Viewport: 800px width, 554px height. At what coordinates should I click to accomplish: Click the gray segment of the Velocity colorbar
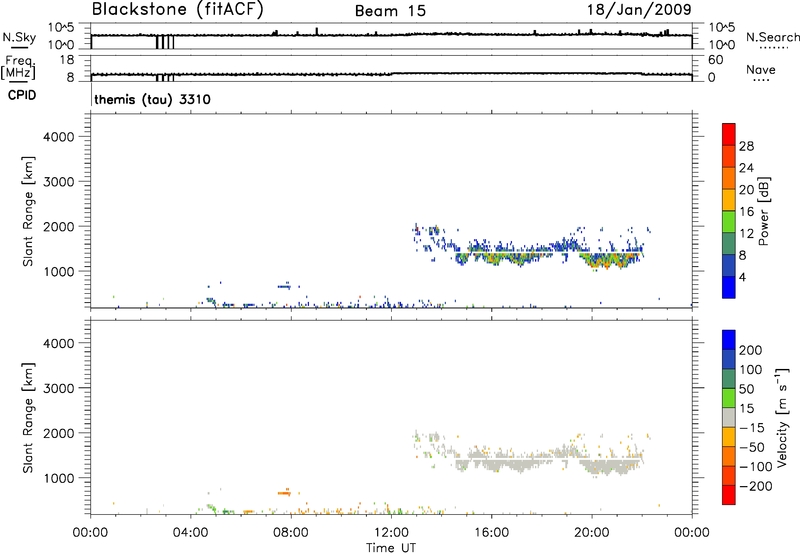pos(729,417)
